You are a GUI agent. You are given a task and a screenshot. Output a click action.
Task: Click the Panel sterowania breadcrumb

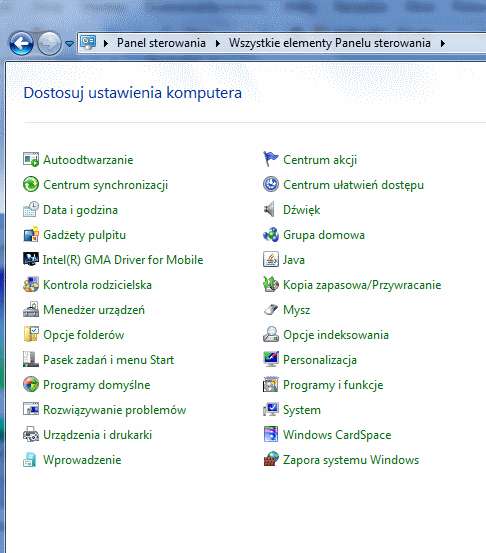click(x=161, y=43)
